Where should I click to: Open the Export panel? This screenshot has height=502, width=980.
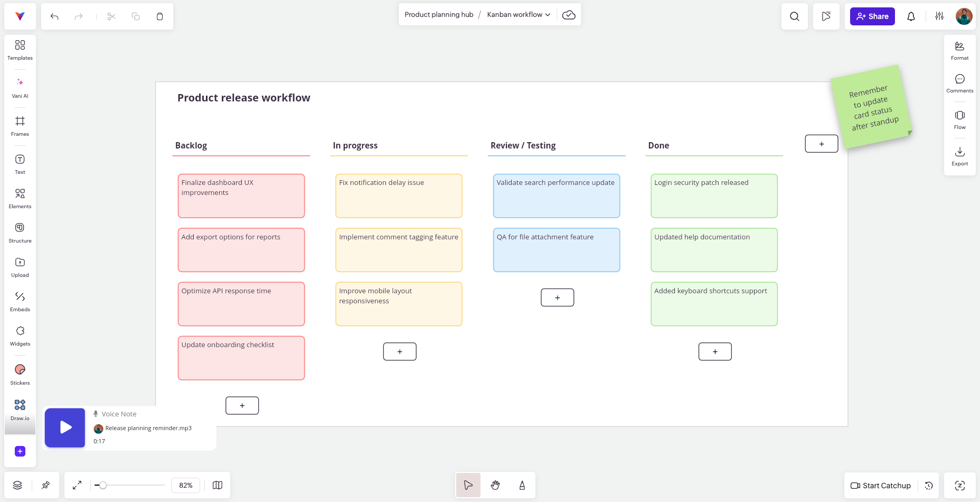pyautogui.click(x=959, y=156)
